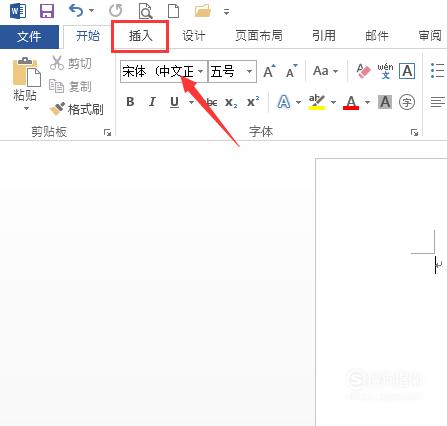The height and width of the screenshot is (426, 447).
Task: Click the redo/repeat icon
Action: click(x=116, y=11)
